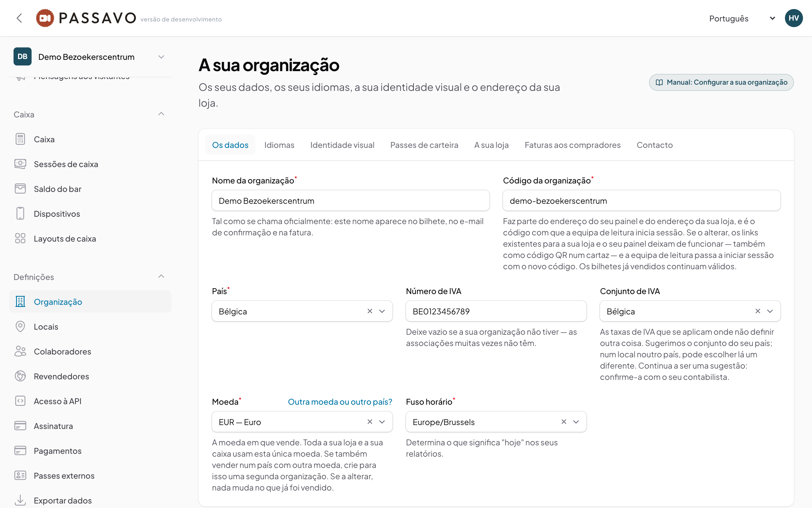Open the Faturas aos compradores tab

pos(572,145)
